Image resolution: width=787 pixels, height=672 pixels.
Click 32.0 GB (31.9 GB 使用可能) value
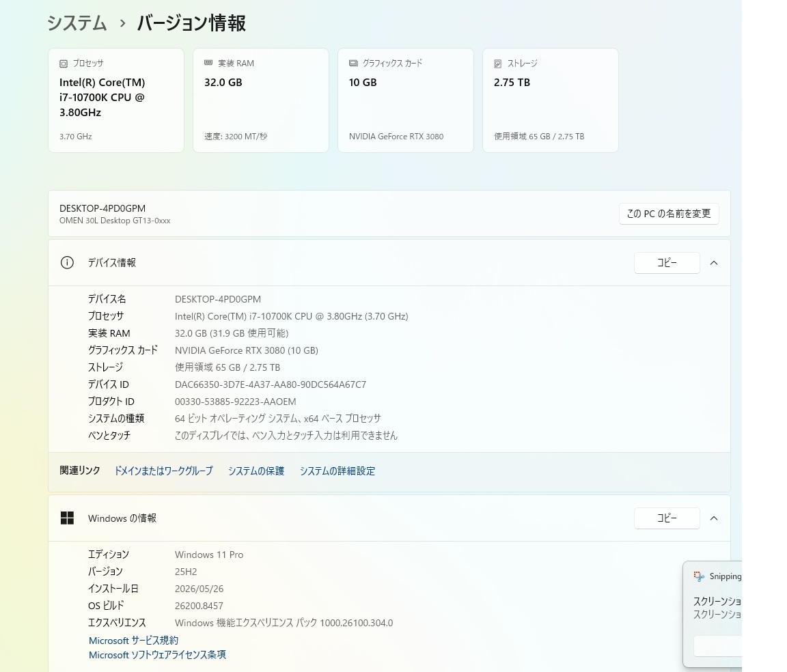tap(232, 333)
